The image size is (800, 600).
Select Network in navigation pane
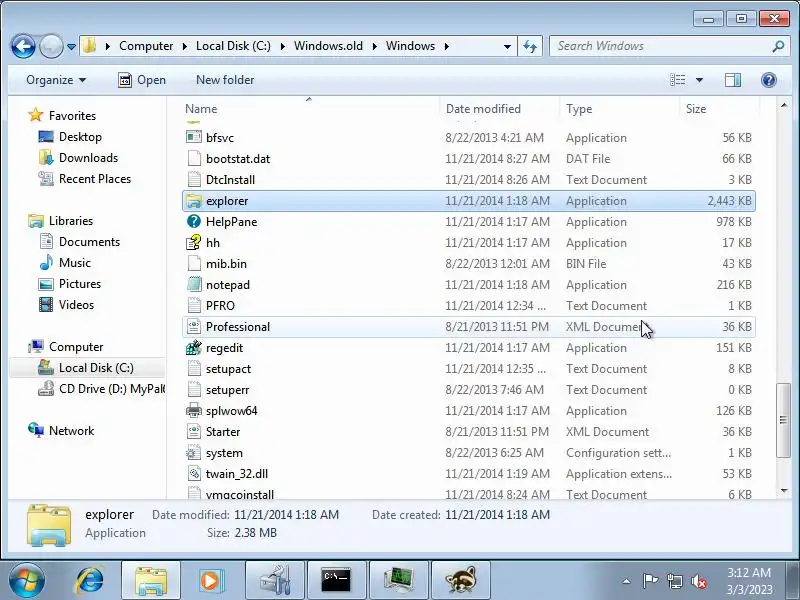click(x=71, y=431)
